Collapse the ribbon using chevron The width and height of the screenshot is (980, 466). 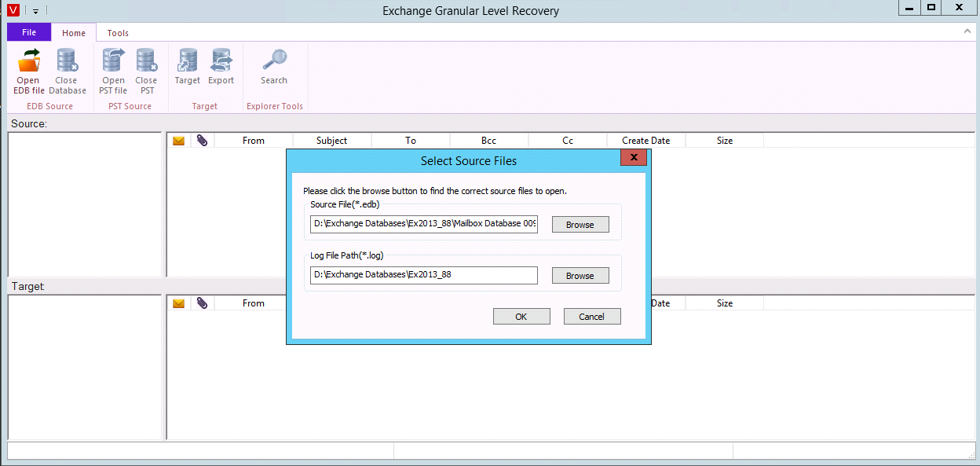coord(967,31)
